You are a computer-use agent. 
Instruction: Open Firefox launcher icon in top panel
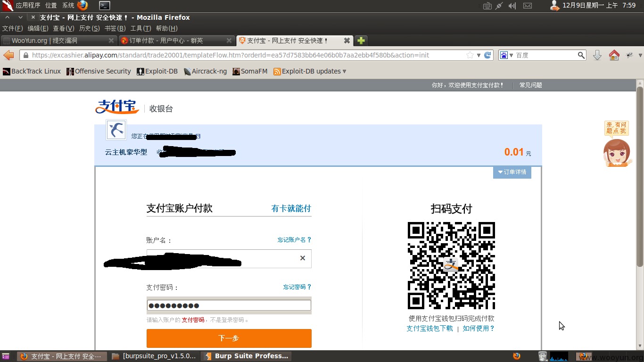tap(83, 6)
